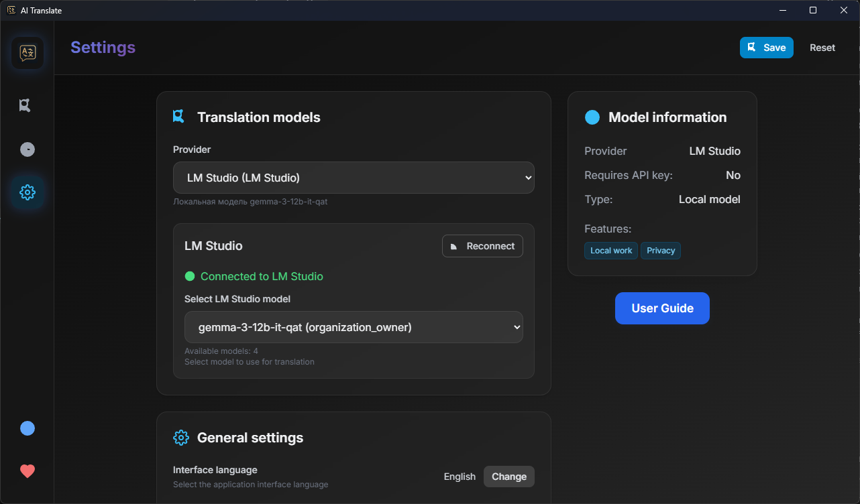The height and width of the screenshot is (504, 860).
Task: Click the blue circle icon in sidebar
Action: click(28, 428)
